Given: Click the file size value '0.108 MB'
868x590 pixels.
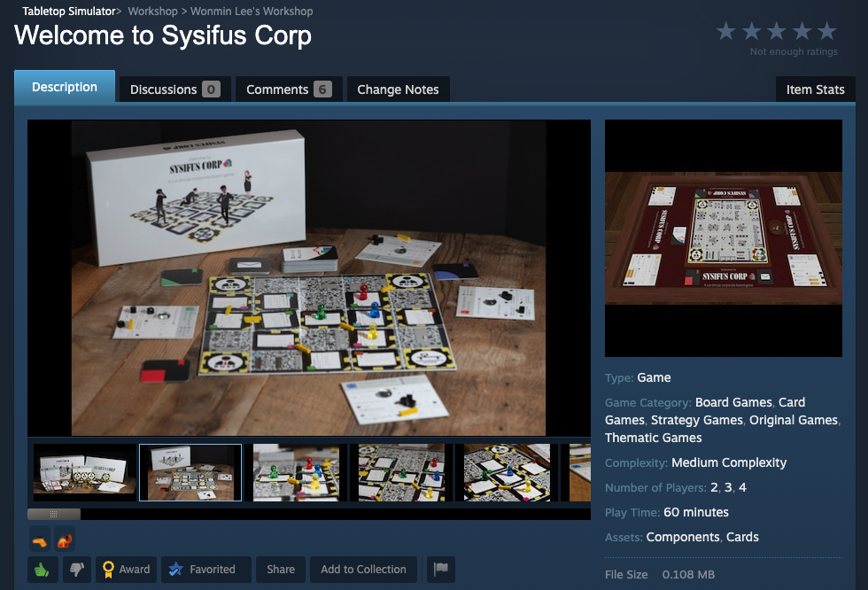Looking at the screenshot, I should tap(688, 575).
